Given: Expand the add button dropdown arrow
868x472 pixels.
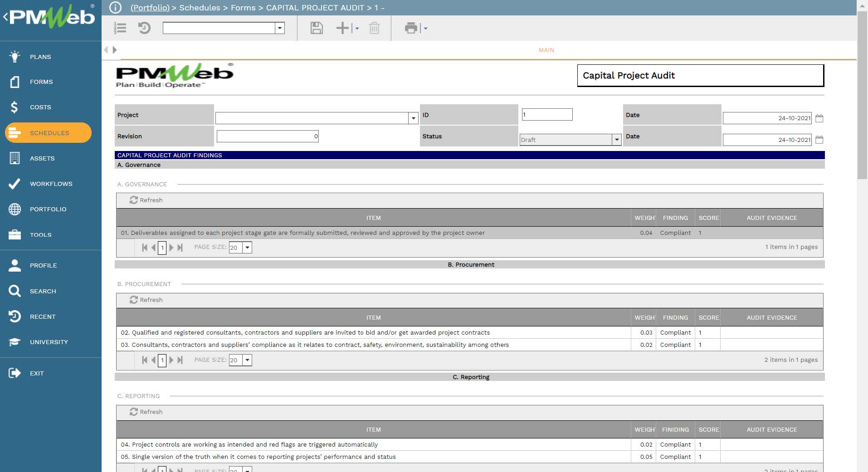Looking at the screenshot, I should click(x=357, y=28).
